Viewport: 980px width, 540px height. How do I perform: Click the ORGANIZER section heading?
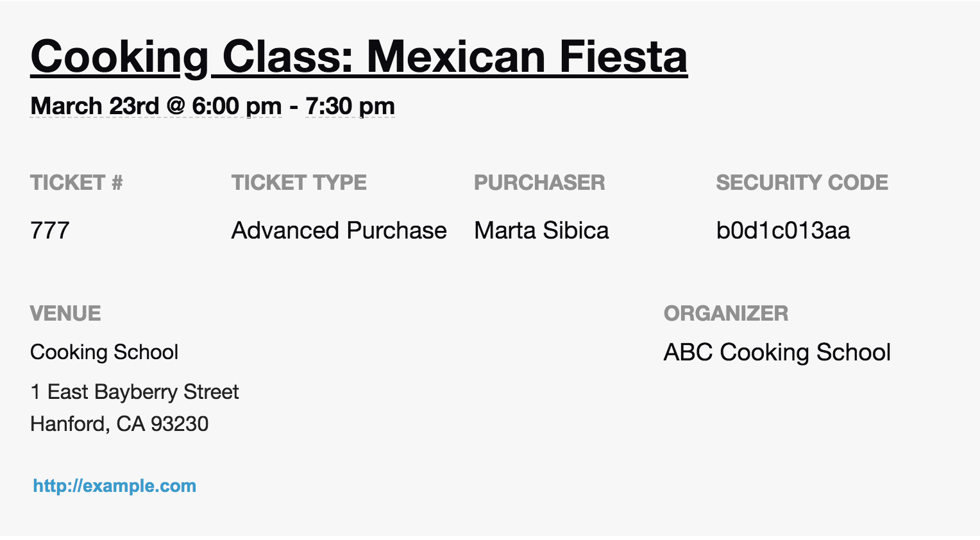[725, 314]
